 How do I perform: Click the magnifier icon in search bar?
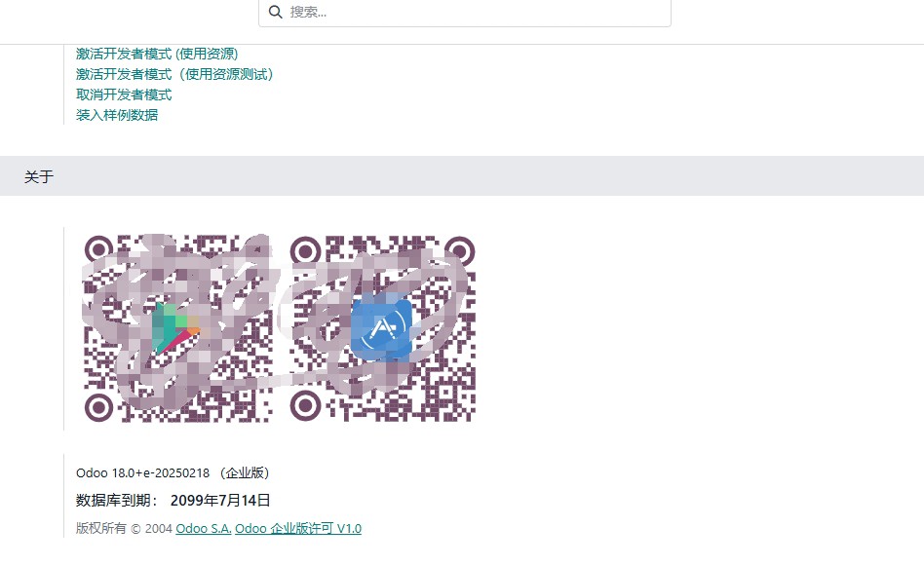pos(275,12)
